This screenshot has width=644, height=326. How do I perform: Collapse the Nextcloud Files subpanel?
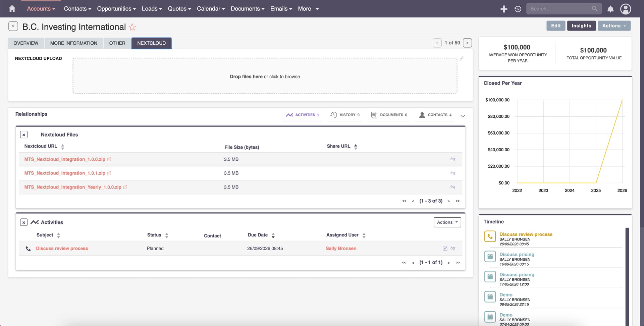(24, 135)
